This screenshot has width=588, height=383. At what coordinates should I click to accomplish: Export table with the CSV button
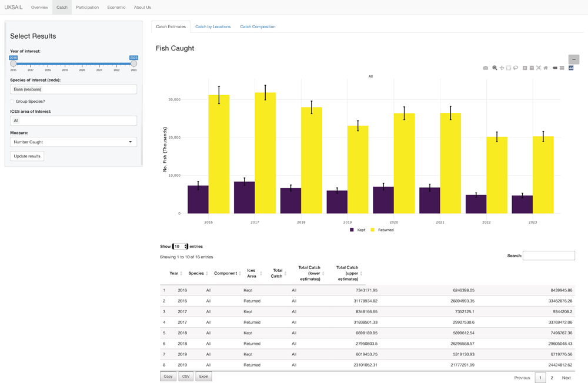186,377
